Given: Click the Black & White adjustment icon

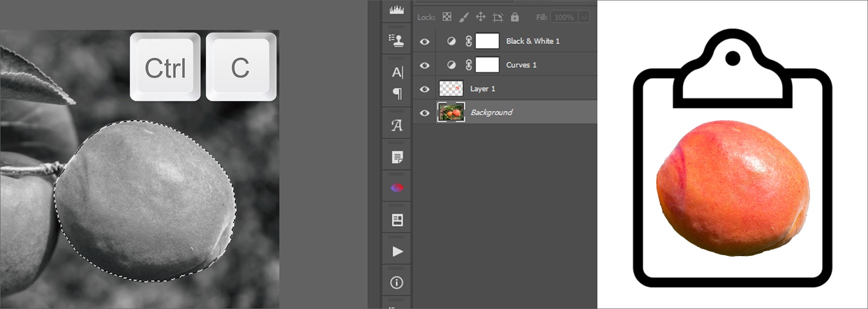Looking at the screenshot, I should coord(451,41).
